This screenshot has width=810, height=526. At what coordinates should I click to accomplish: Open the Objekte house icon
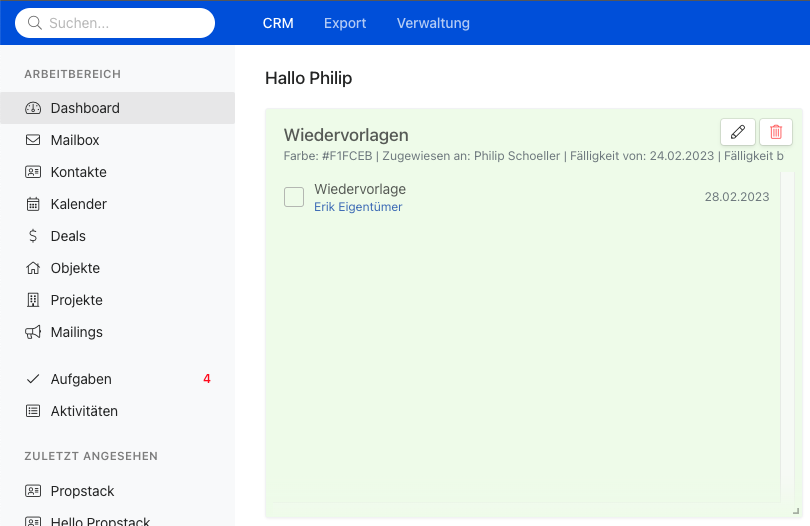33,268
